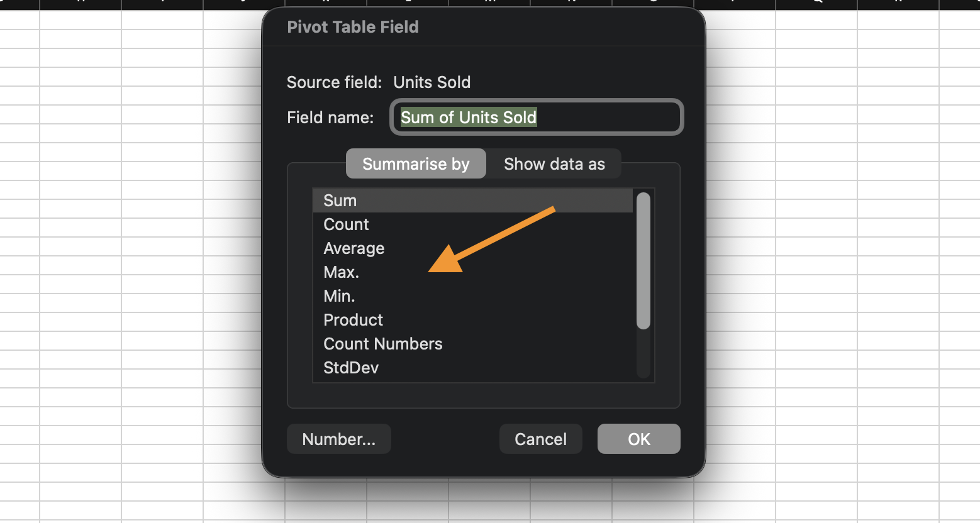Image resolution: width=980 pixels, height=523 pixels.
Task: Pick Max. from the summarise list
Action: (x=341, y=272)
